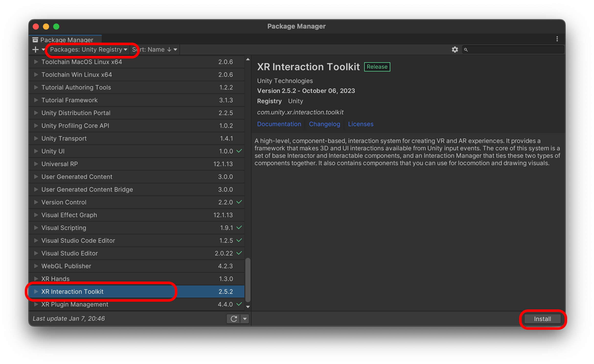
Task: Expand Universal RP package versions
Action: (x=36, y=164)
